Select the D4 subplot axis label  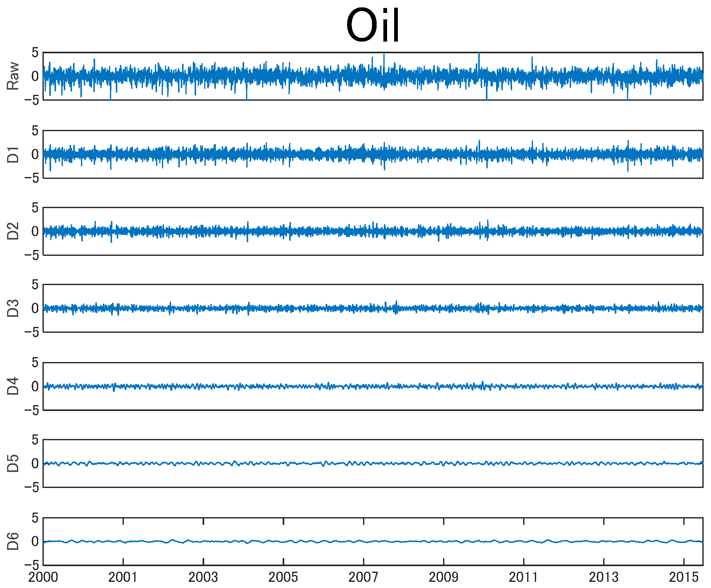tap(13, 386)
